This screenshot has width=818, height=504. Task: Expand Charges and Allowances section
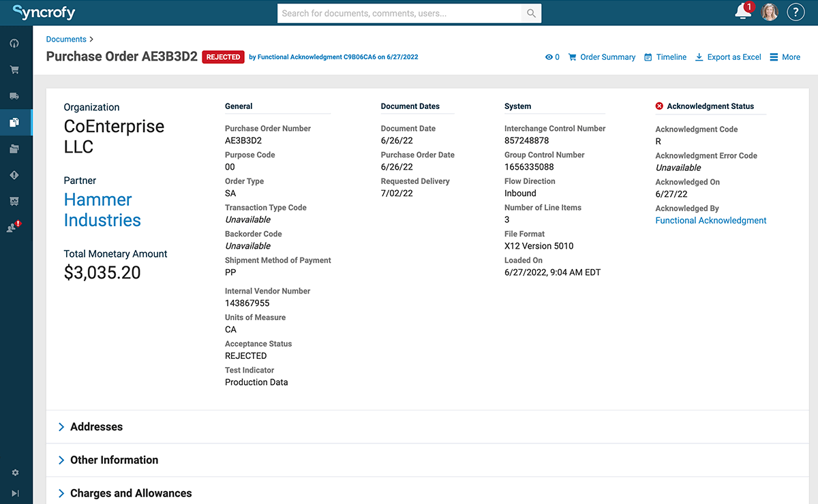pyautogui.click(x=131, y=493)
